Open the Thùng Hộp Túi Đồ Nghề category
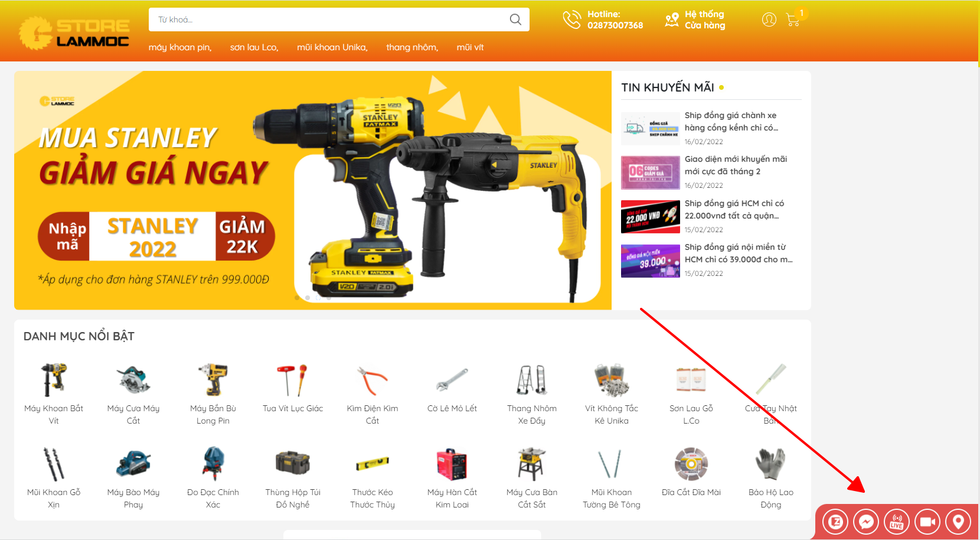 [293, 477]
